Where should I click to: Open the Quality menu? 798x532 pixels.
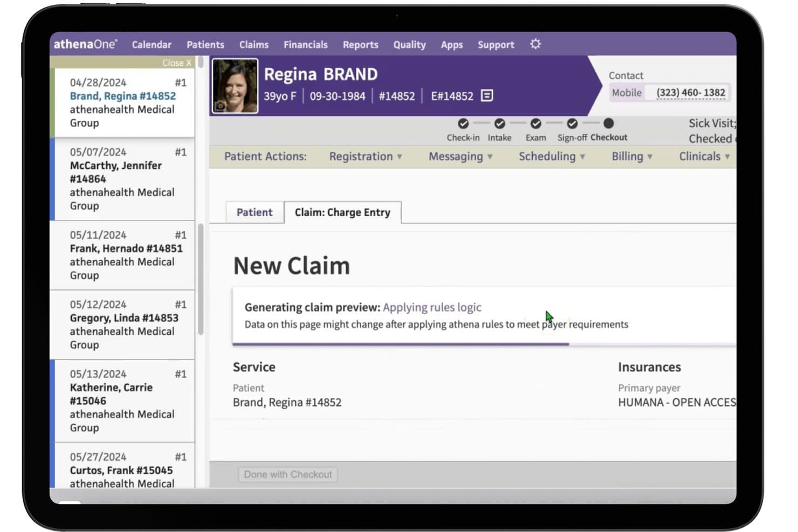point(409,45)
